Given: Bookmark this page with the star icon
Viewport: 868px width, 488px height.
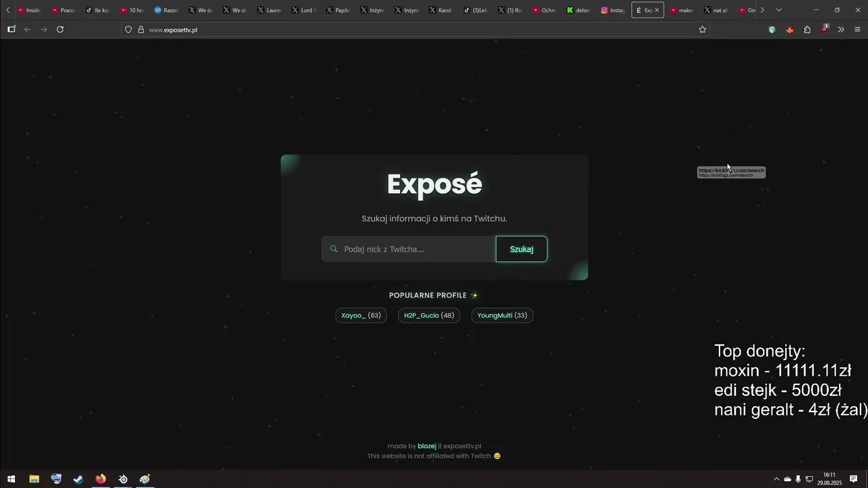Looking at the screenshot, I should point(703,30).
